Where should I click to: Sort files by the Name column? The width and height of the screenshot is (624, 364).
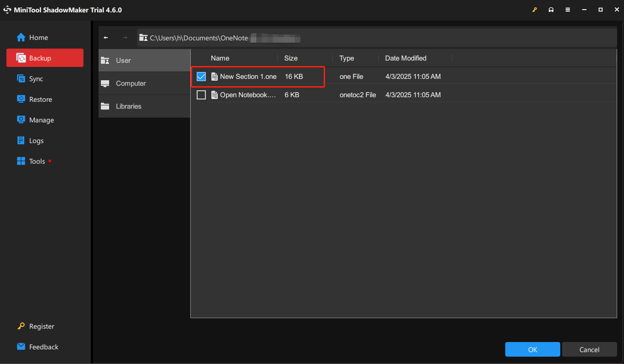tap(220, 58)
